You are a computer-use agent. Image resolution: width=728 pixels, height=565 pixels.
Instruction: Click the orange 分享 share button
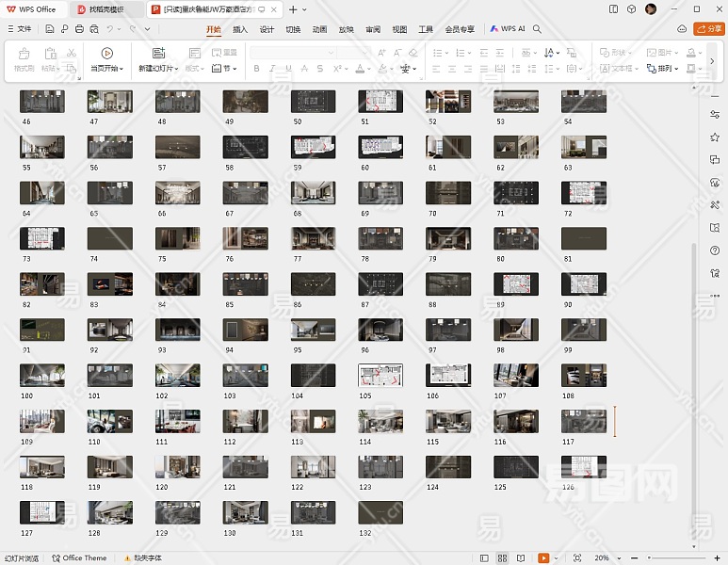(x=708, y=29)
